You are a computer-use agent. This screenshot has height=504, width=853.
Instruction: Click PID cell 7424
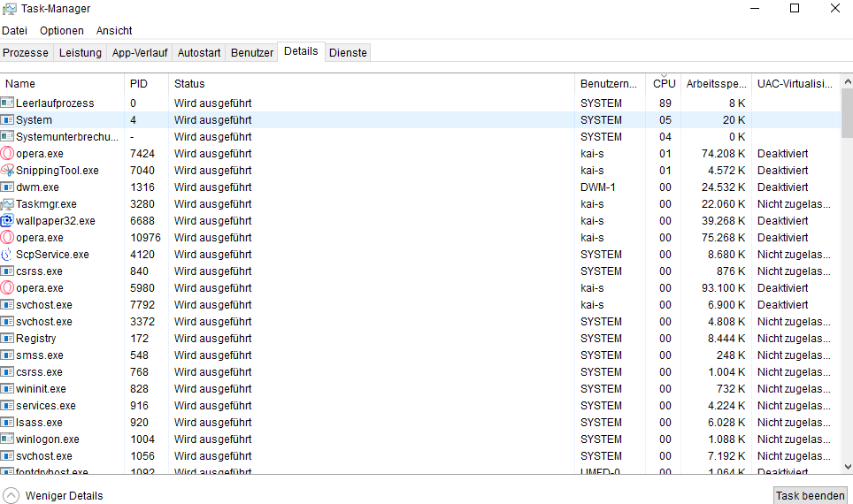[142, 154]
